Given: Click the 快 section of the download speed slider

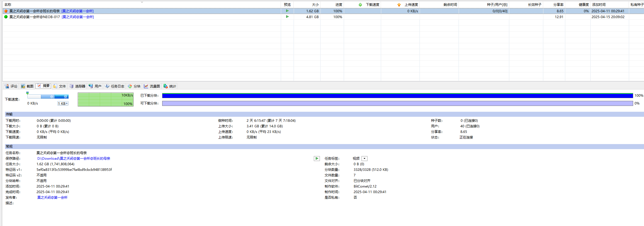Looking at the screenshot, I should pos(65,97).
